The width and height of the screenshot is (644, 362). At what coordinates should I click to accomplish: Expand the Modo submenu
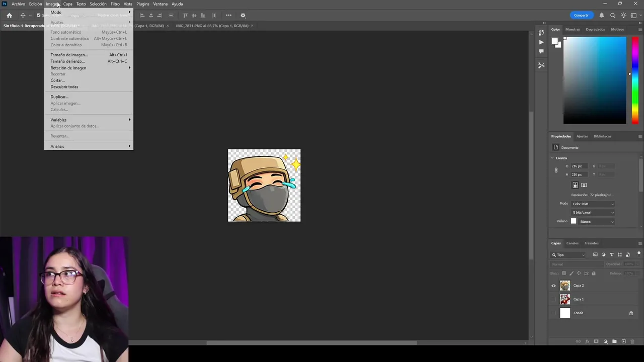pyautogui.click(x=89, y=12)
